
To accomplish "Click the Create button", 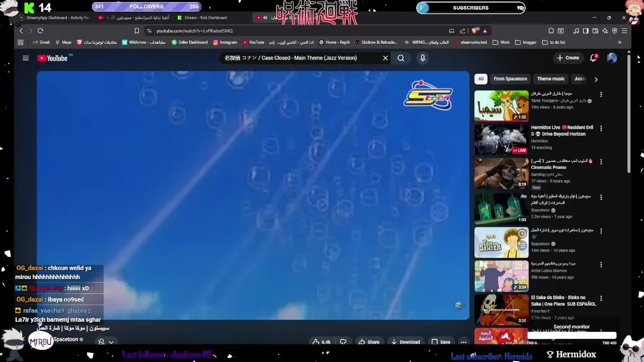I will tap(568, 58).
